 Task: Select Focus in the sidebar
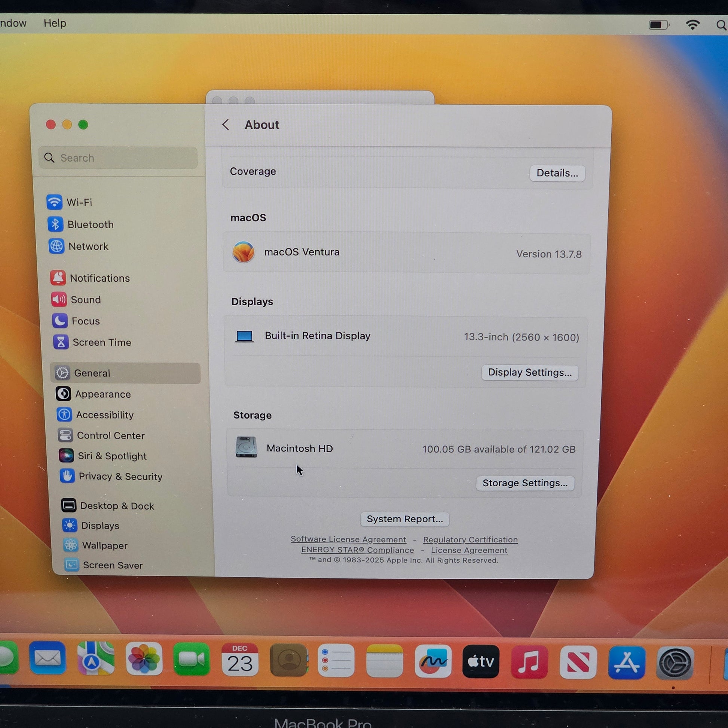[85, 321]
